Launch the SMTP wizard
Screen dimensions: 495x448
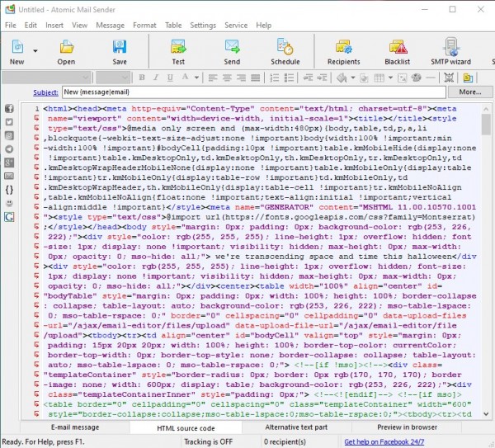click(451, 47)
